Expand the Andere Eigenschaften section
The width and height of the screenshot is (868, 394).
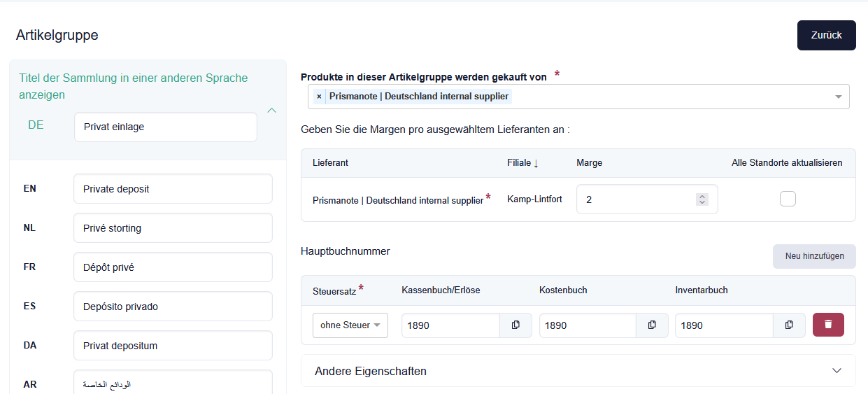pyautogui.click(x=837, y=371)
